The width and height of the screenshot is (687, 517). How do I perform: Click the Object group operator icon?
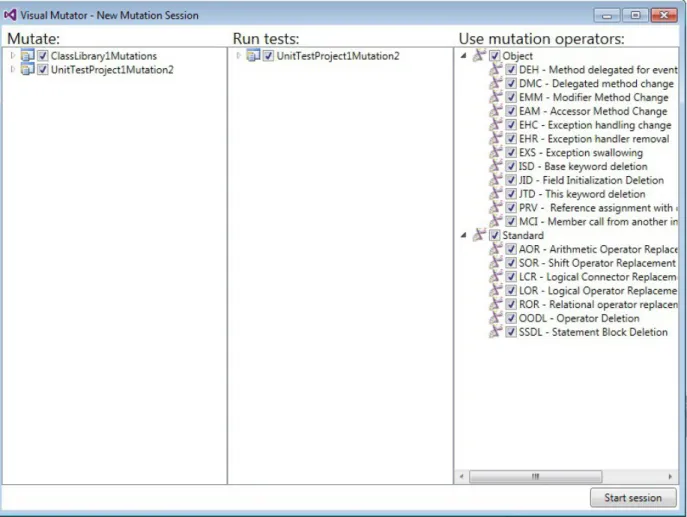(x=479, y=55)
